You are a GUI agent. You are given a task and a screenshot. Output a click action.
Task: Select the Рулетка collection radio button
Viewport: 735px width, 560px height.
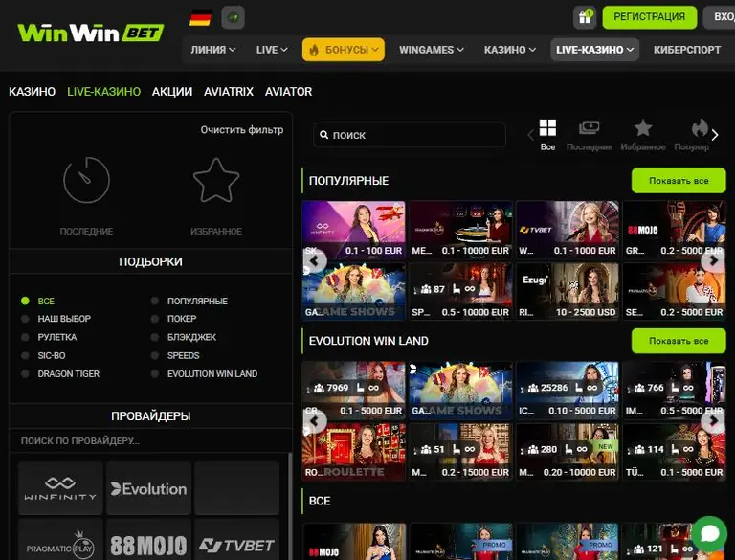[25, 337]
